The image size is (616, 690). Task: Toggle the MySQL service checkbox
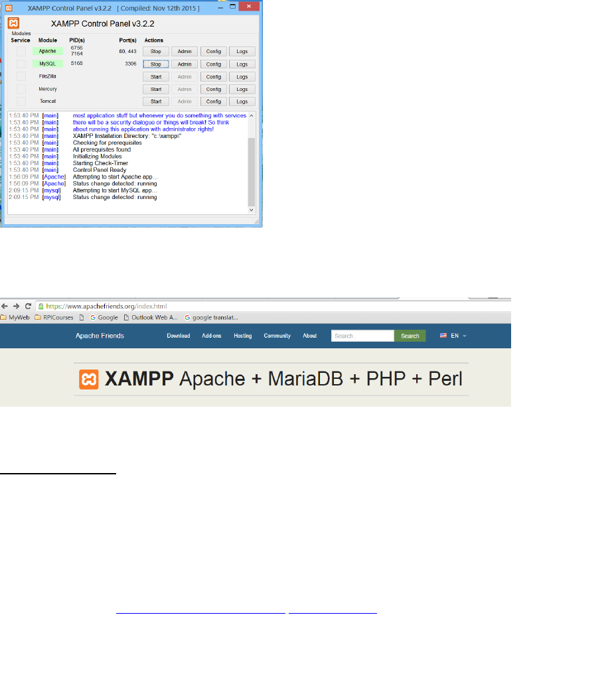[21, 64]
